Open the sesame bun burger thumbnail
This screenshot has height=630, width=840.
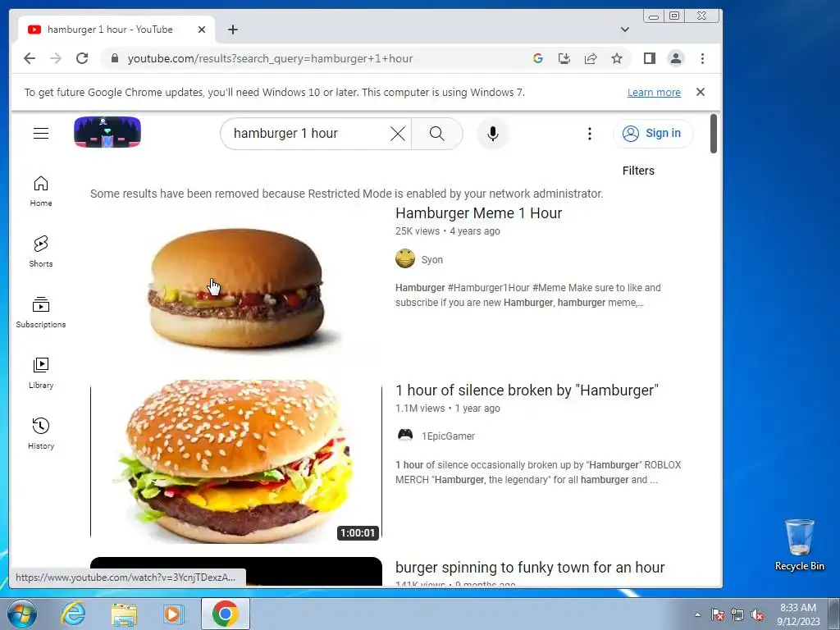(236, 461)
